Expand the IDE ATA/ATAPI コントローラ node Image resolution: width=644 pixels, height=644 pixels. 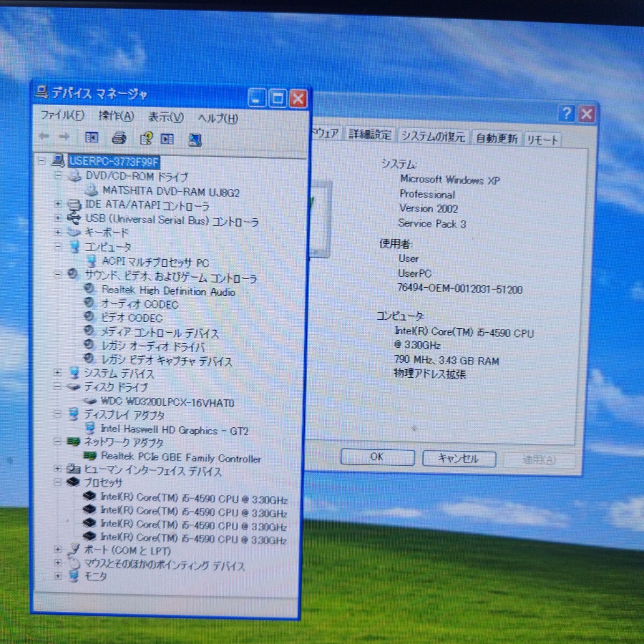(x=58, y=204)
